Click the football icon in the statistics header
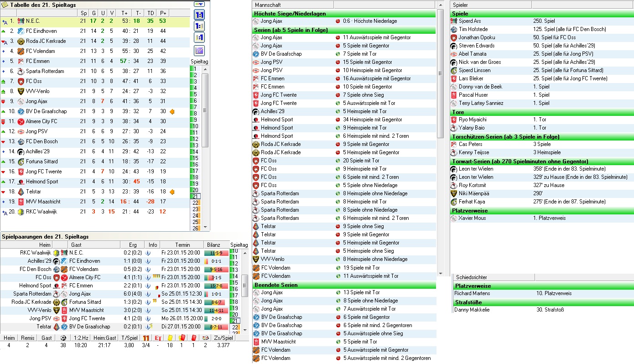 tap(63, 338)
